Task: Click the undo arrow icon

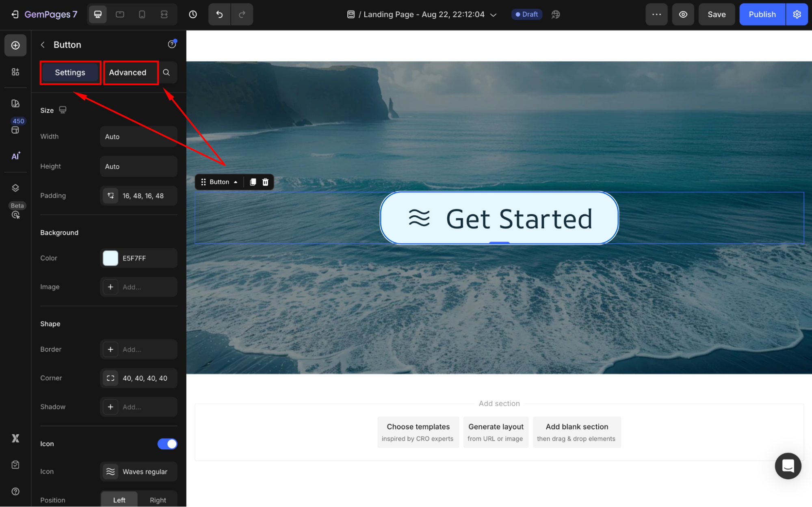Action: click(219, 15)
